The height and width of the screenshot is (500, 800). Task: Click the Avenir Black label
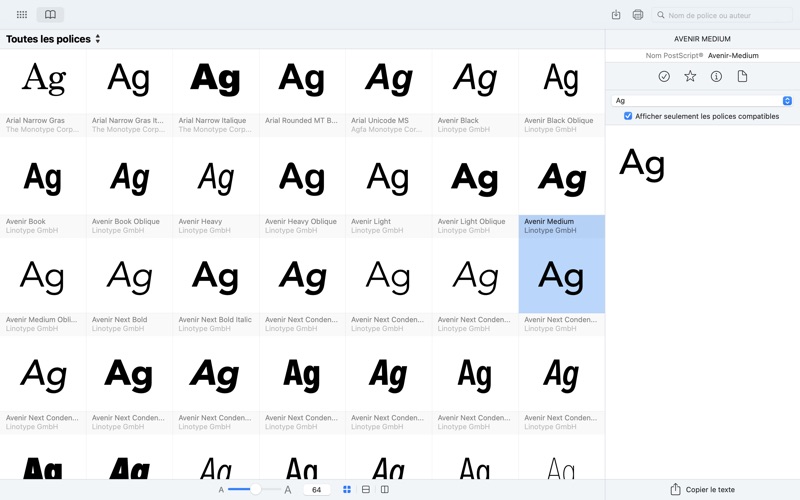point(458,120)
